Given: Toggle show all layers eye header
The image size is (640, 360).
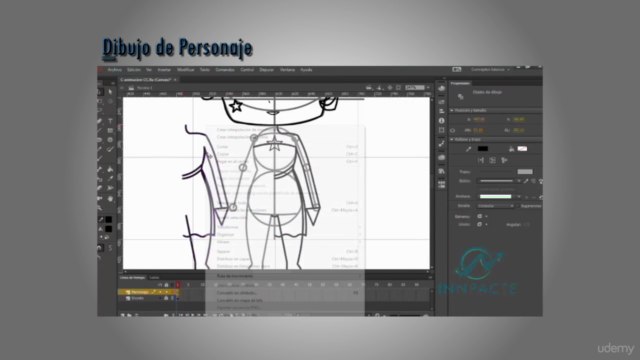Looking at the screenshot, I should click(160, 284).
